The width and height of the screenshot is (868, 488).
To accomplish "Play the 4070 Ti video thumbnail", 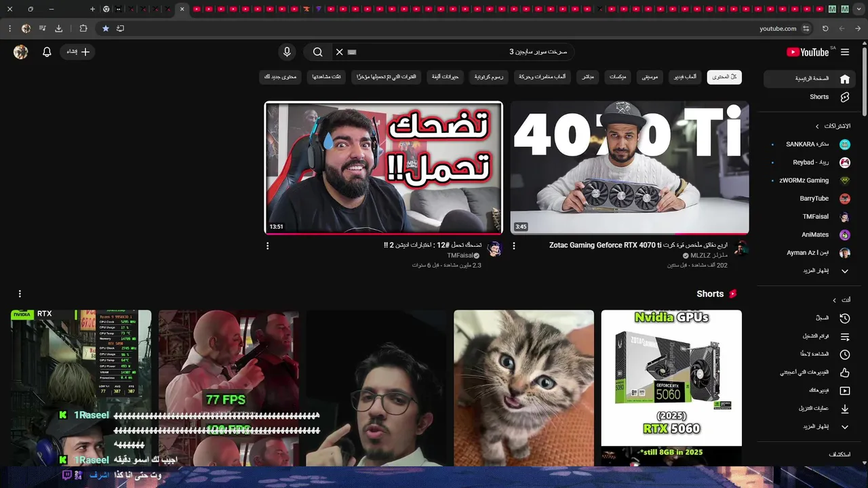I will tap(629, 167).
